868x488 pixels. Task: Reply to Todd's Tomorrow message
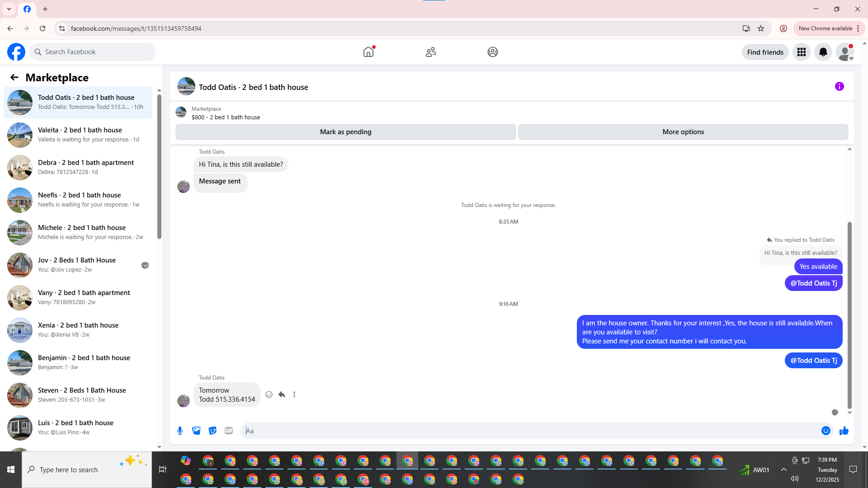282,394
